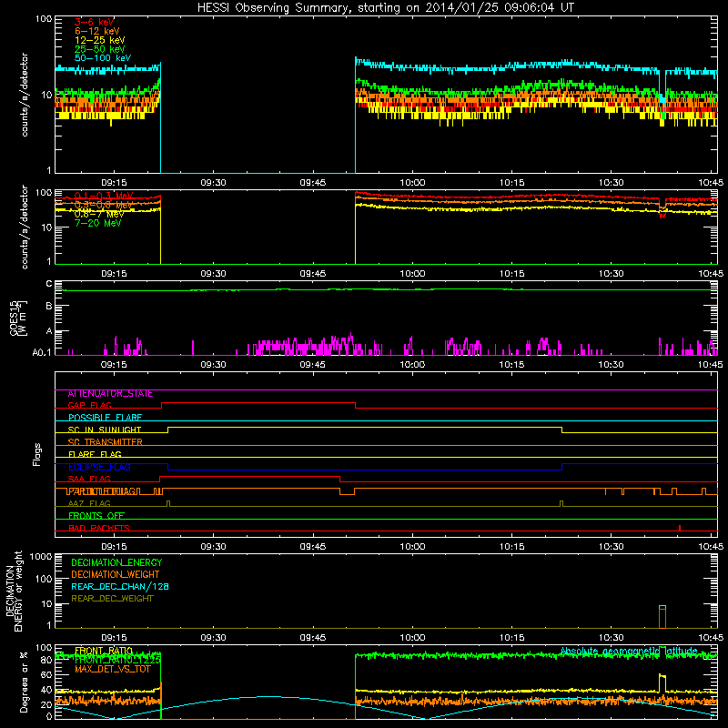Click the REAR_DEC_CHAN/128 cyan bump in the decimation plot

pos(662,607)
